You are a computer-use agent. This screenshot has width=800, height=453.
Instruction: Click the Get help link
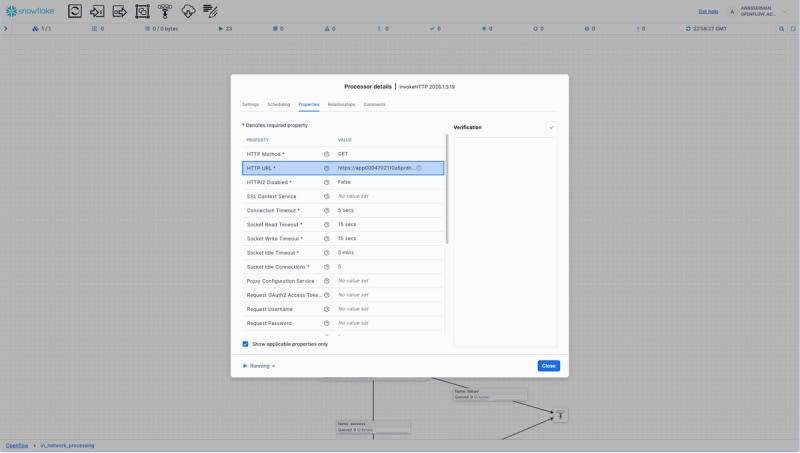tap(708, 11)
